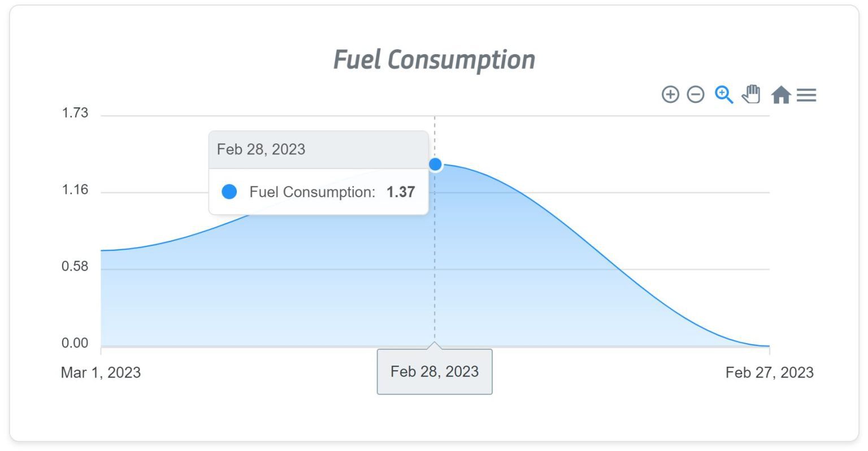The width and height of the screenshot is (868, 451).
Task: Select the blue legend dot in the tooltip
Action: coord(229,192)
